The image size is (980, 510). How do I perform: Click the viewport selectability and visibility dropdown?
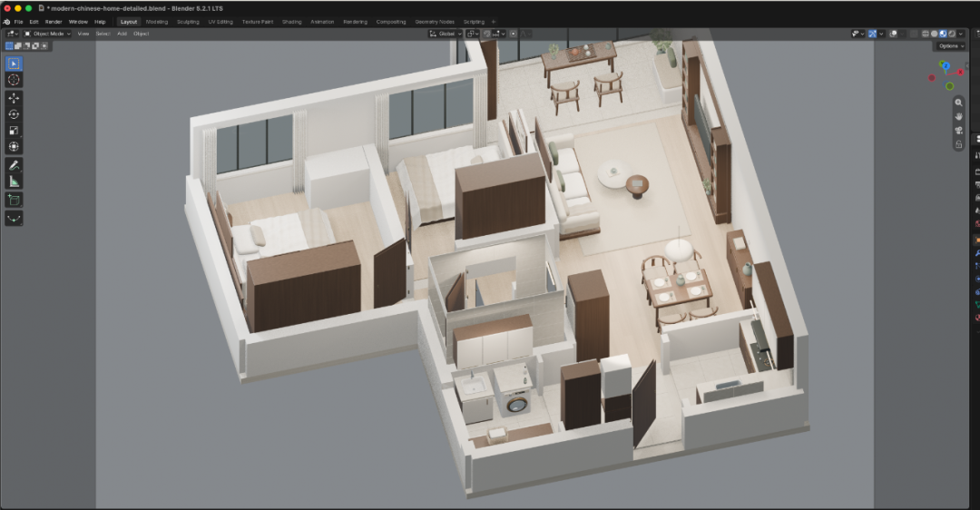tap(858, 34)
